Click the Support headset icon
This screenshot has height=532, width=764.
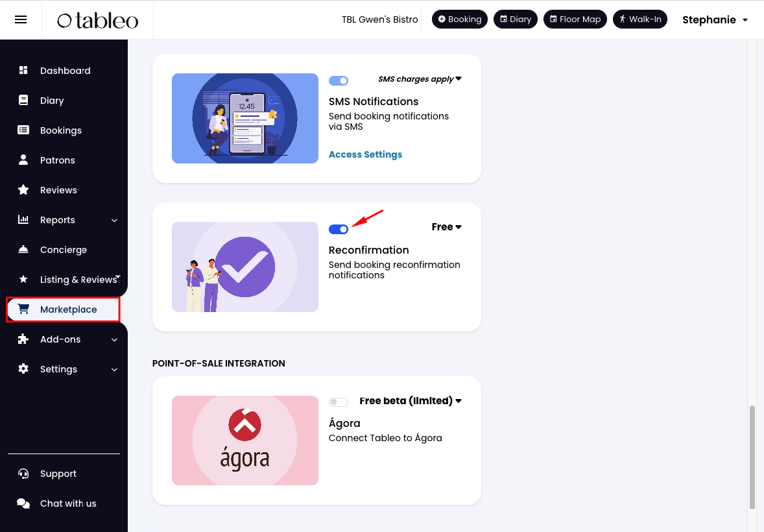23,474
